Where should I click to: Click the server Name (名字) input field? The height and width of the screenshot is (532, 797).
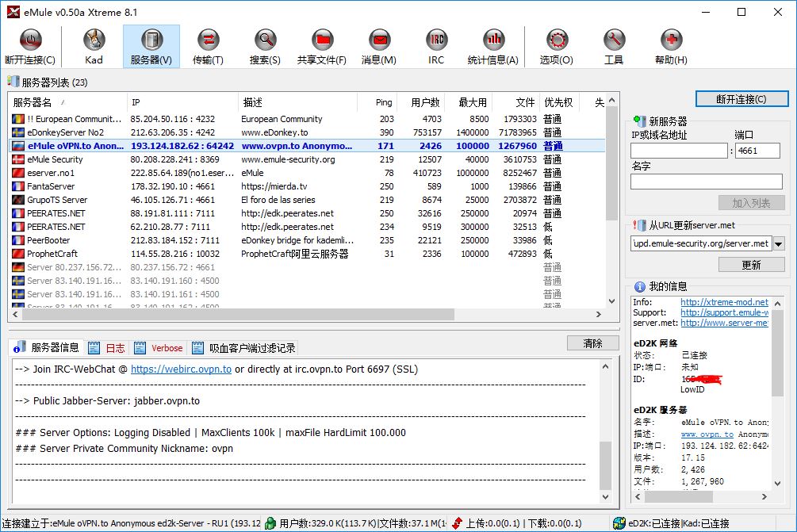pyautogui.click(x=707, y=182)
